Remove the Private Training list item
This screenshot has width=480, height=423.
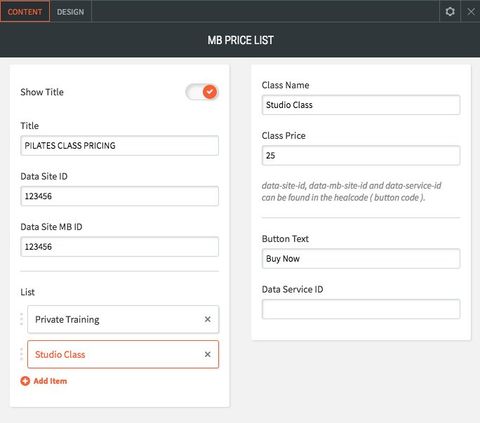coord(207,319)
